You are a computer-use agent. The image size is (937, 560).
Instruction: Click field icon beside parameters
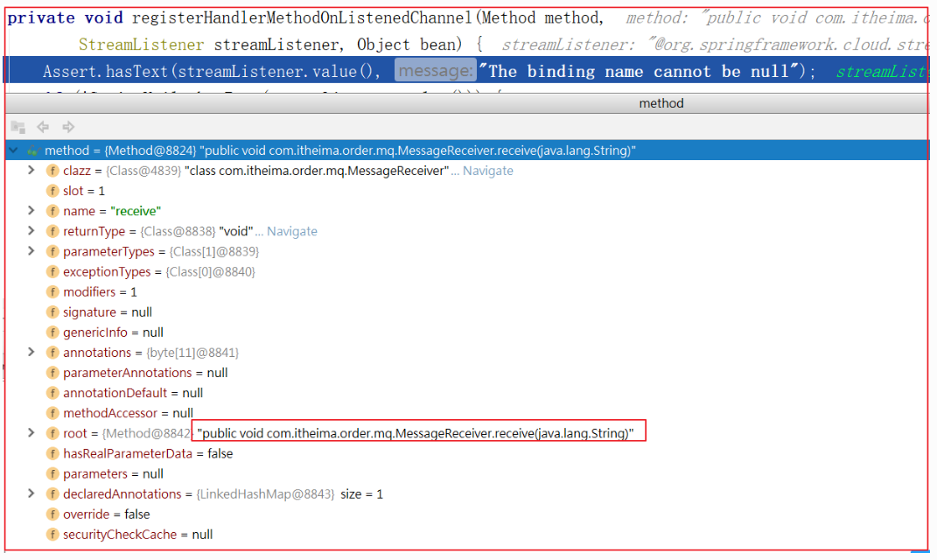point(52,474)
